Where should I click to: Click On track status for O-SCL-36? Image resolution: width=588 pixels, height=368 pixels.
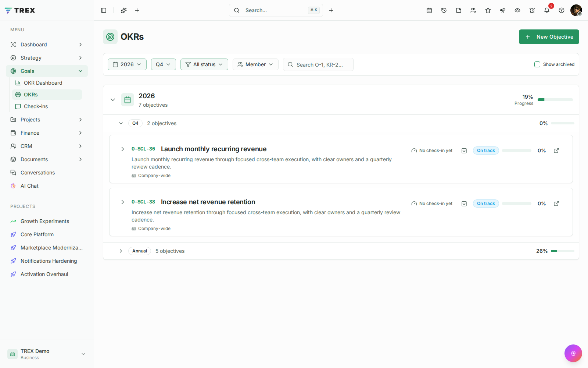point(486,151)
